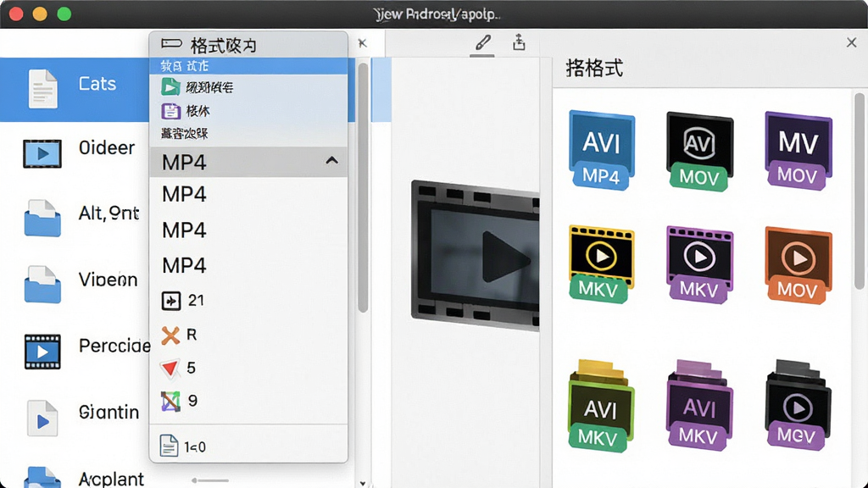868x488 pixels.
Task: Click the horizontal slider below the sidebar
Action: [x=210, y=480]
